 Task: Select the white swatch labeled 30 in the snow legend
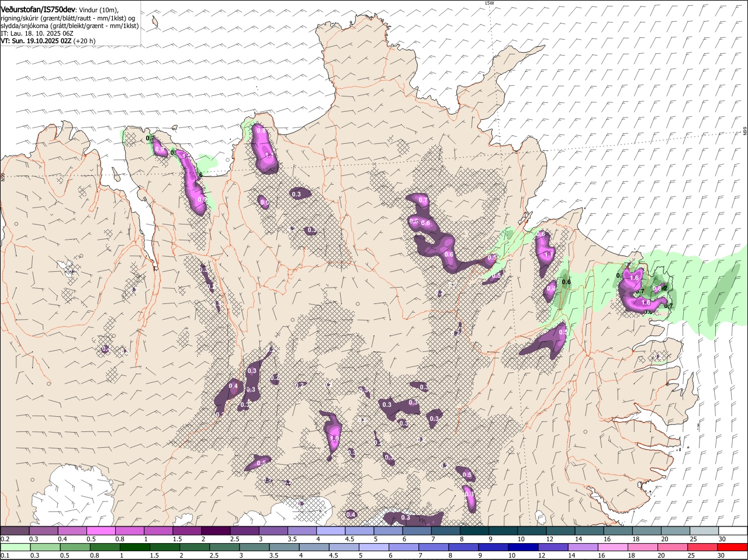point(733,530)
